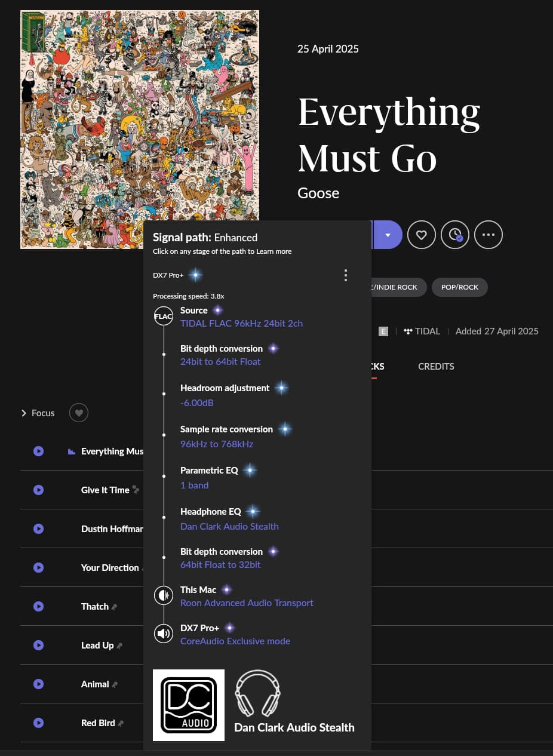Click the CoreAudio Exclusive mode link
The width and height of the screenshot is (553, 756).
[x=235, y=641]
